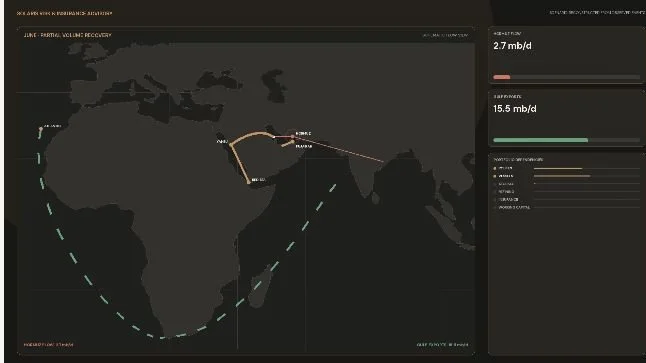Click the footer label at map's bottom right

click(x=442, y=344)
